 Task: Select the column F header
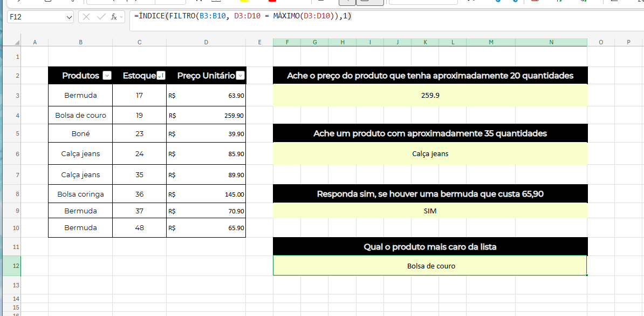click(287, 42)
